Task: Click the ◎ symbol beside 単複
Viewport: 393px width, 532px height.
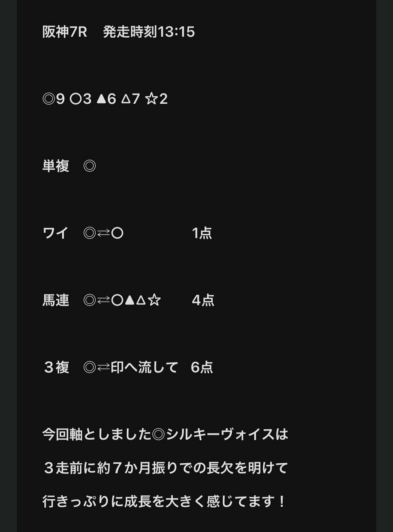Action: click(89, 167)
